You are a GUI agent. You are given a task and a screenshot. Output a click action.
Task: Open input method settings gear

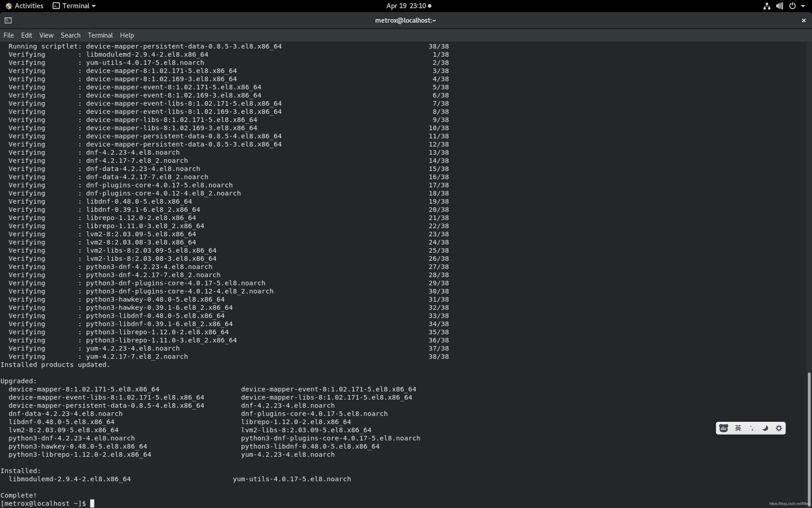(779, 428)
